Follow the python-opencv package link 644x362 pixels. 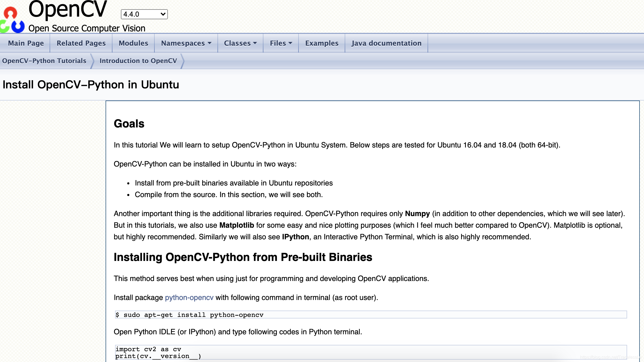[x=189, y=298]
